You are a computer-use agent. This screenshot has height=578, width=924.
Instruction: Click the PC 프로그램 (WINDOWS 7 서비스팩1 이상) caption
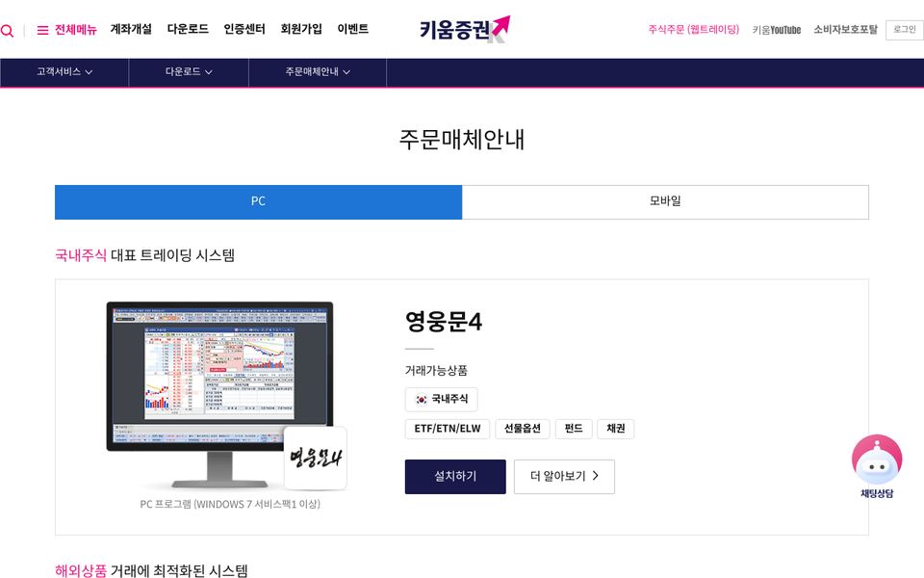coord(230,504)
